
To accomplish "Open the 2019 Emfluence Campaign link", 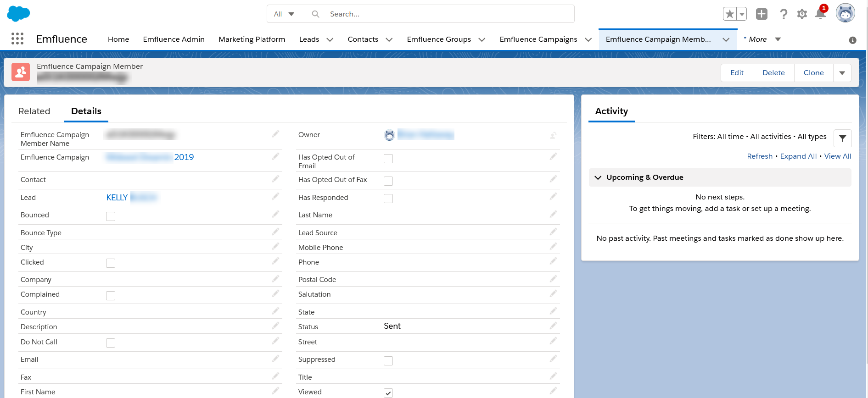I will [x=184, y=157].
